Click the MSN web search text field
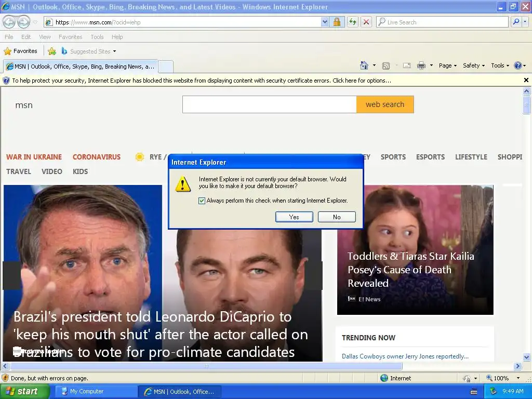 tap(270, 104)
